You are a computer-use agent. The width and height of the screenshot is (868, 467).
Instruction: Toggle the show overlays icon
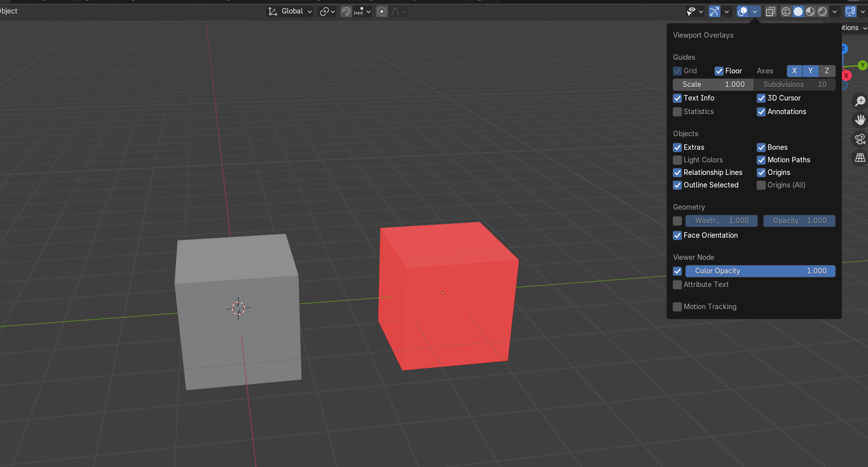742,12
